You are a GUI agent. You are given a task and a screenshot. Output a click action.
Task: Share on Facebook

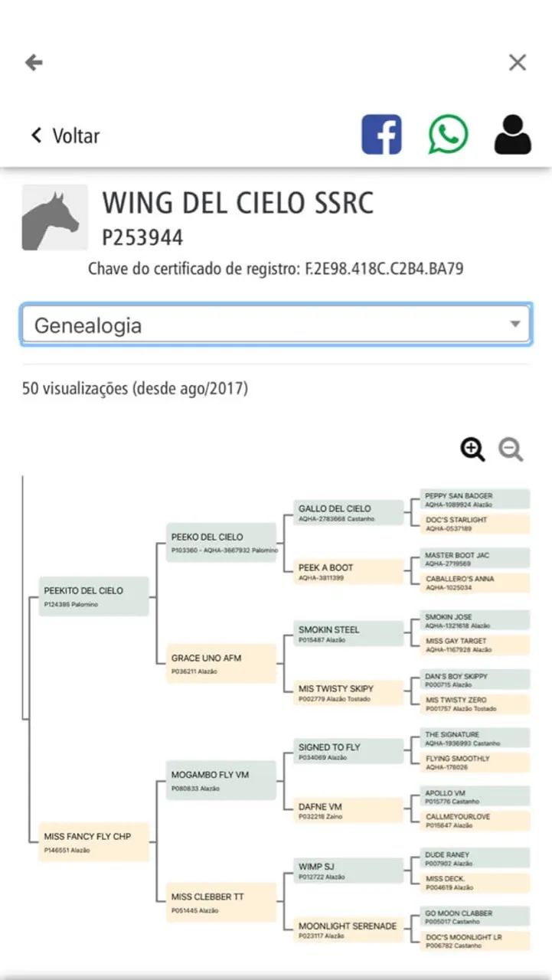tap(381, 135)
